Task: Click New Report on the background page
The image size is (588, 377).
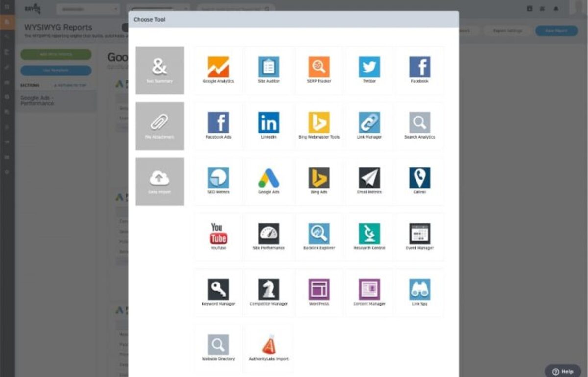Action: [557, 31]
